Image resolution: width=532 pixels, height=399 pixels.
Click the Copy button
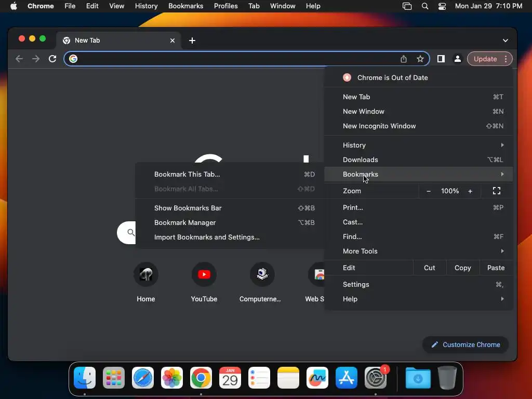click(x=463, y=268)
